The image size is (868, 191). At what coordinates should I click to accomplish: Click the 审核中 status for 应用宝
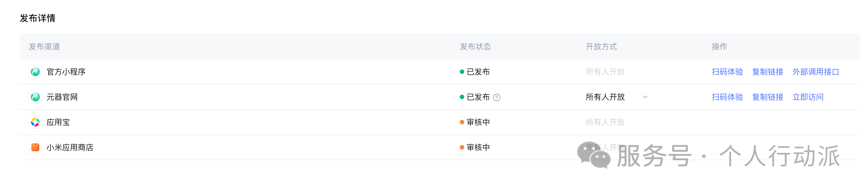tap(478, 122)
